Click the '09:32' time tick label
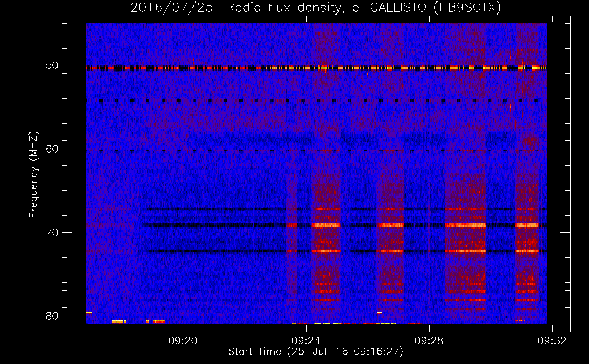This screenshot has height=364, width=589. (552, 341)
